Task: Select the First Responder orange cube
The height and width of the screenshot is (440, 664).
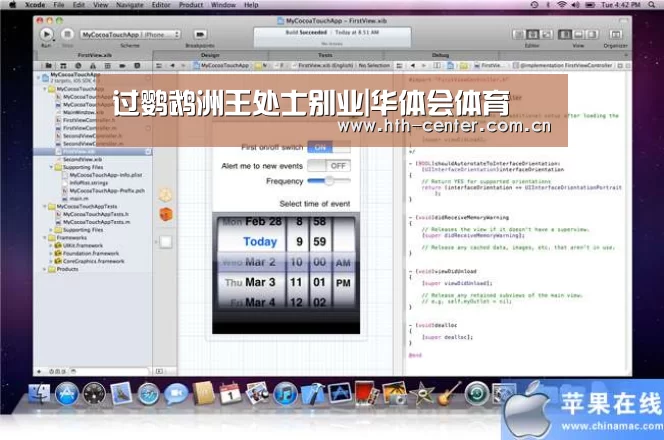Action: pyautogui.click(x=166, y=214)
